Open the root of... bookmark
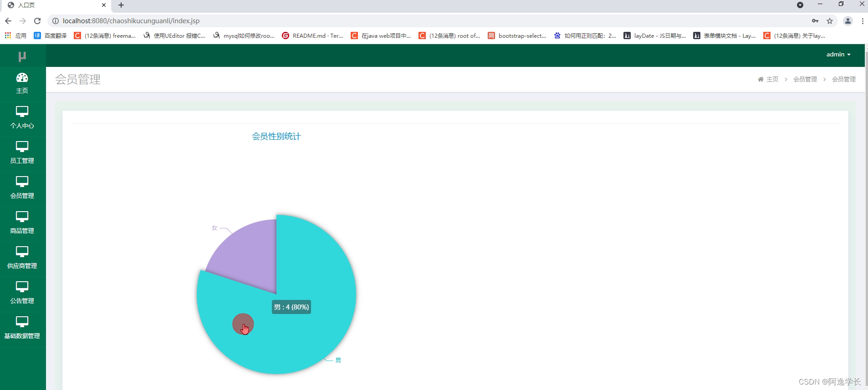The image size is (868, 390). pos(449,35)
